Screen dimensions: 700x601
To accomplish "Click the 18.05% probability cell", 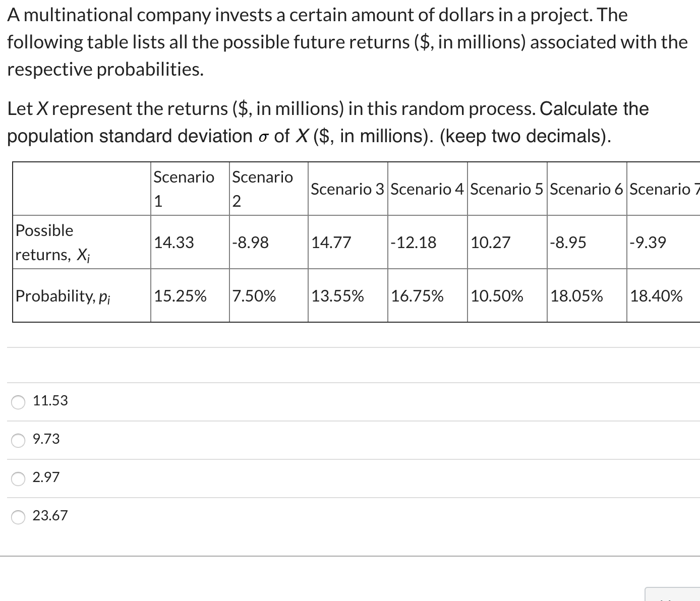I will tap(577, 295).
